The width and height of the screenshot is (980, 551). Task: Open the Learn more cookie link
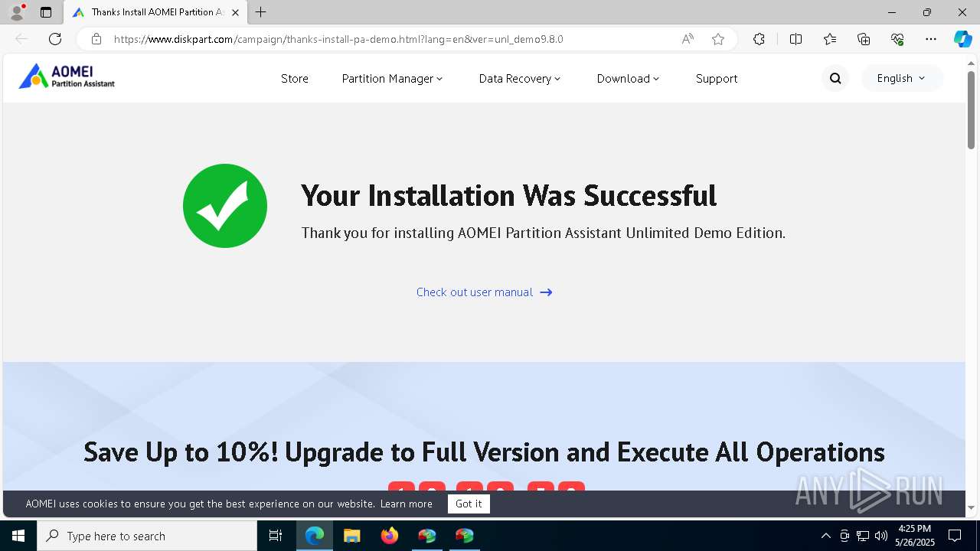coord(407,504)
